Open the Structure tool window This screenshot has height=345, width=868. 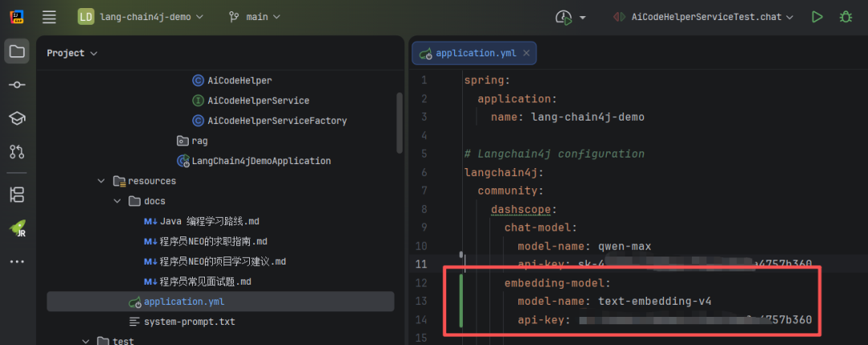[16, 195]
